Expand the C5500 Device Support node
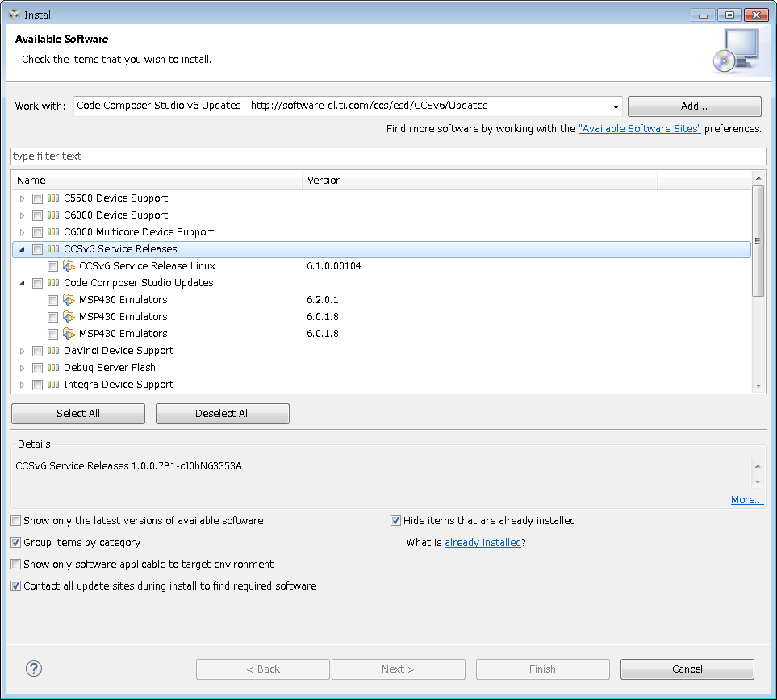 pos(22,198)
